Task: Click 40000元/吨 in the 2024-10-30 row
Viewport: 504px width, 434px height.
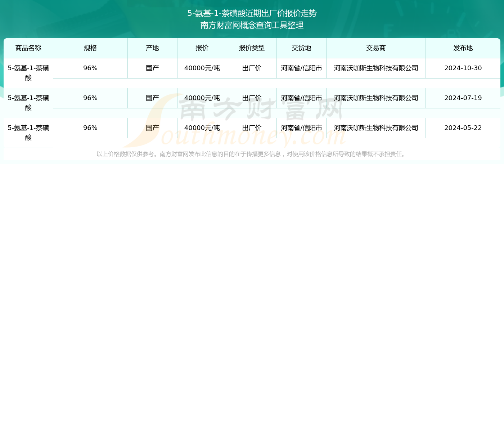Action: tap(202, 68)
